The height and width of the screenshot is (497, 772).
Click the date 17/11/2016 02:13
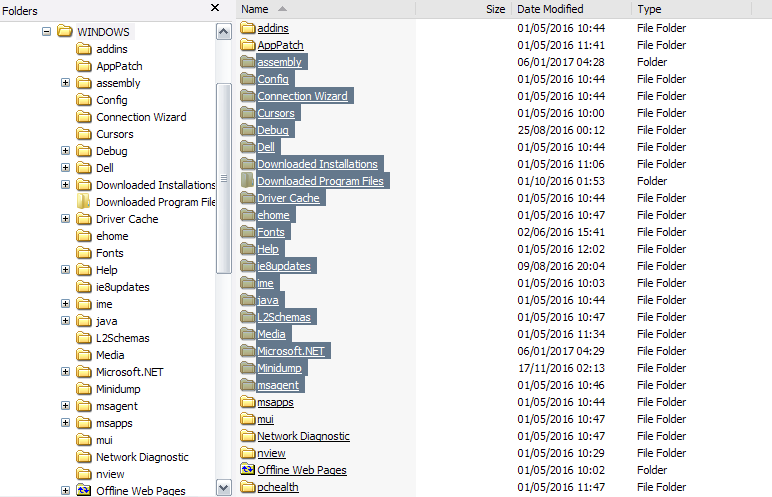point(561,368)
